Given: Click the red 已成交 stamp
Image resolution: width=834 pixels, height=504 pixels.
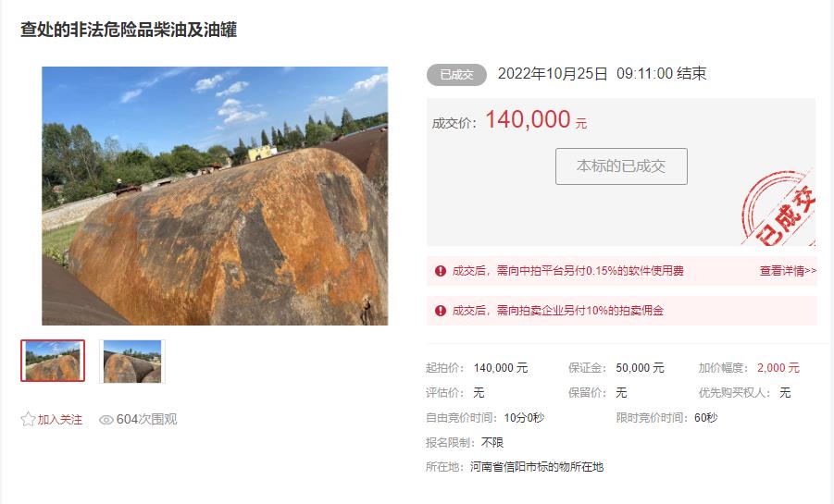Looking at the screenshot, I should coord(778,208).
